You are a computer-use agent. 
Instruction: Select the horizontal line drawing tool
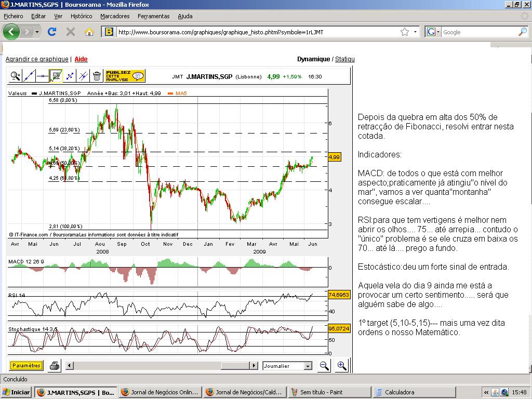43,76
